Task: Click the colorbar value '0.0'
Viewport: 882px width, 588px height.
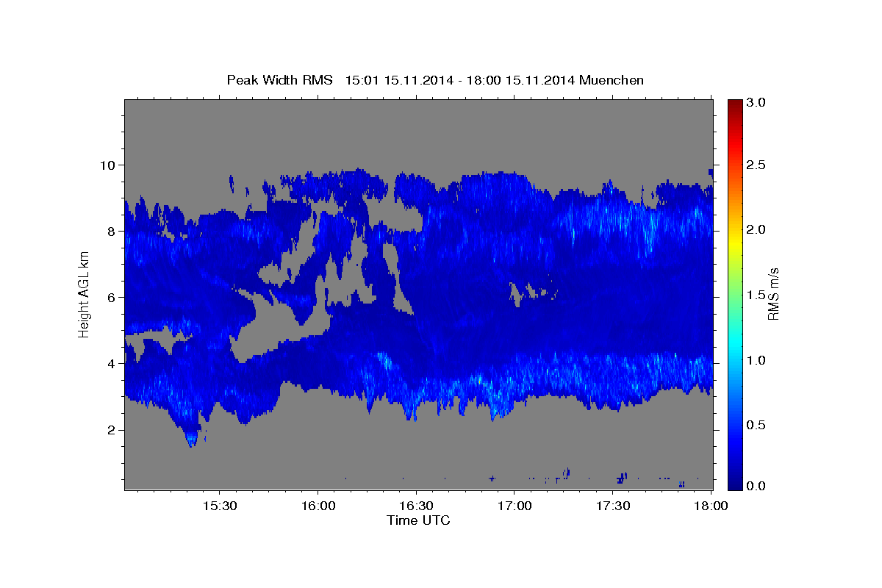Action: coord(757,486)
